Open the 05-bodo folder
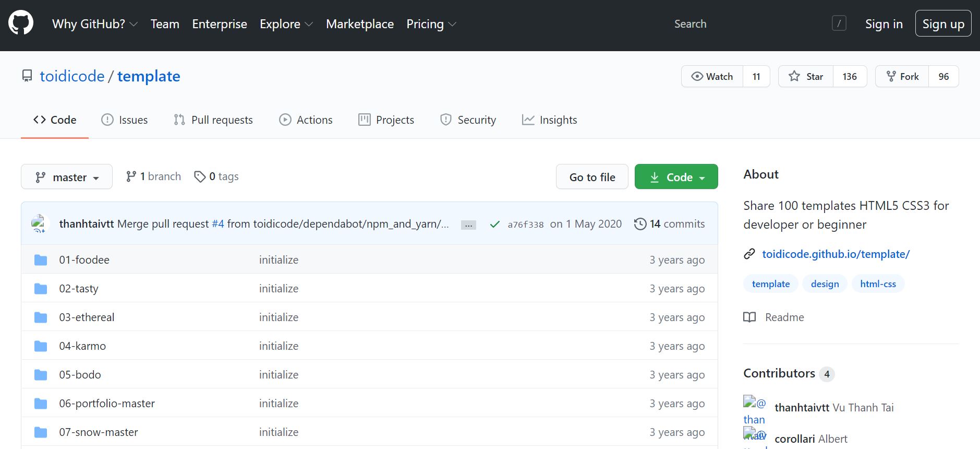 coord(80,375)
